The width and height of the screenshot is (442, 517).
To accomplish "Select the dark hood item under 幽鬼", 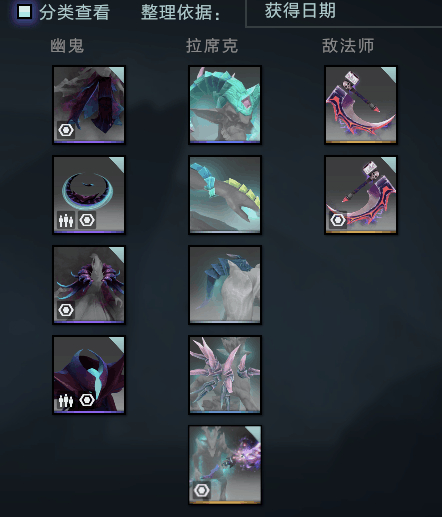I will 89,375.
